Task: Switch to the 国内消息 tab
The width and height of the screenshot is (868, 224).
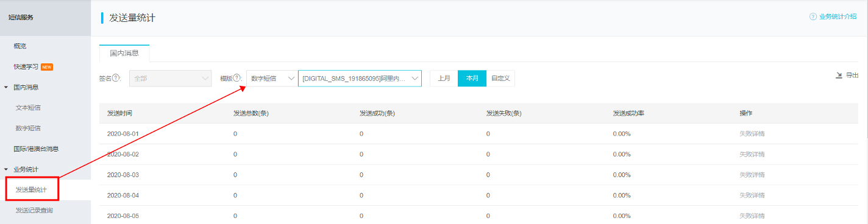Action: pyautogui.click(x=124, y=53)
